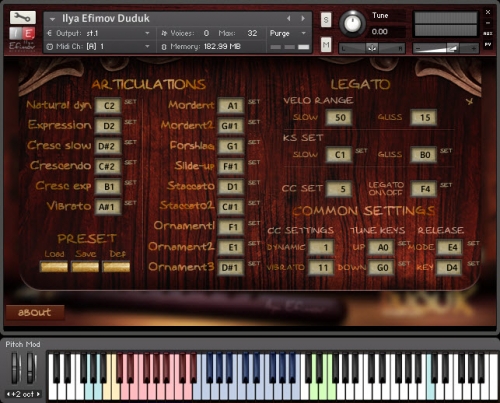Shift keyboard octave down with left arrow

pos(8,394)
